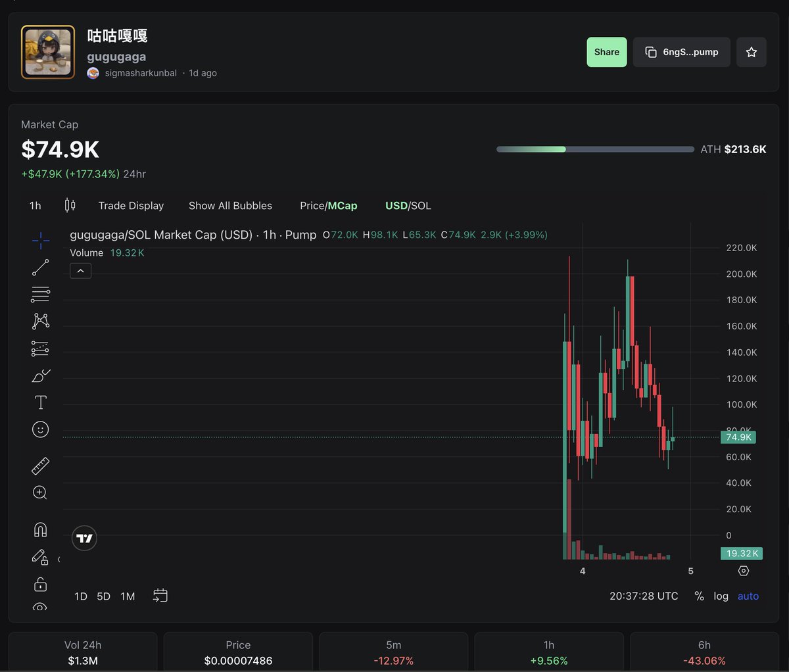Select the 1h +9.56% card
This screenshot has height=672, width=789.
click(x=549, y=653)
